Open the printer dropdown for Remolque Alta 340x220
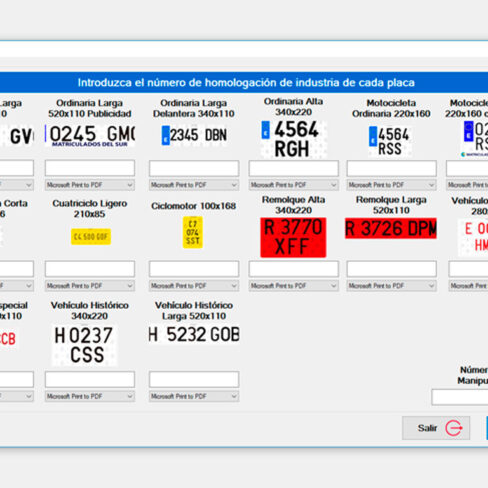This screenshot has height=488, width=488. click(294, 286)
